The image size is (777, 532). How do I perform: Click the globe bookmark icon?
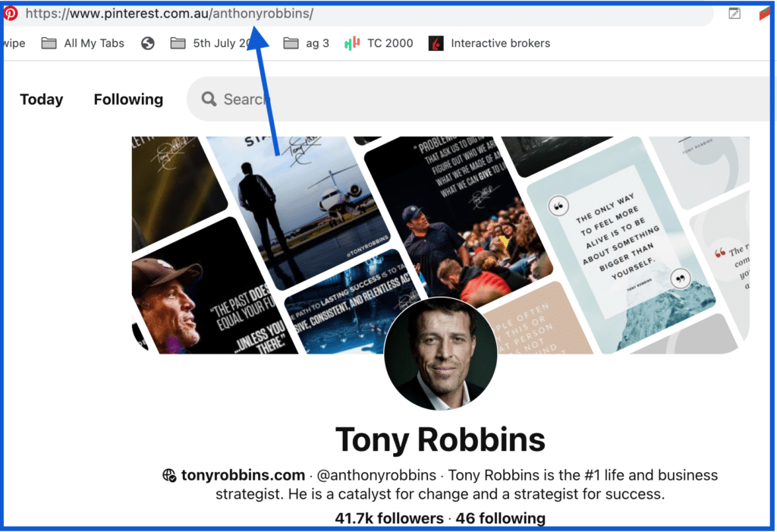point(148,43)
